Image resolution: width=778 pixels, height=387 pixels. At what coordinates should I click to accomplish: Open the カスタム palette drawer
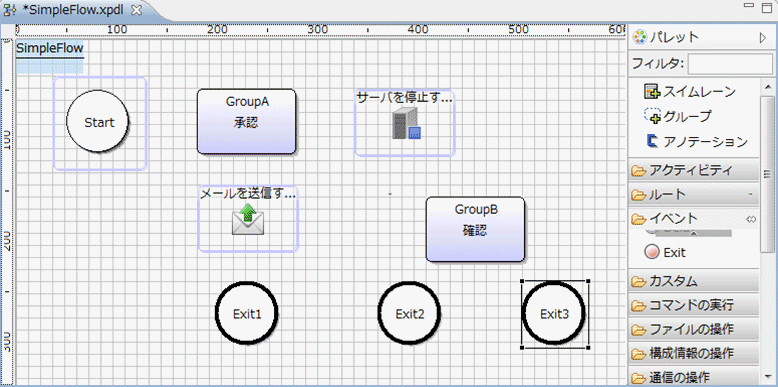pos(694,281)
